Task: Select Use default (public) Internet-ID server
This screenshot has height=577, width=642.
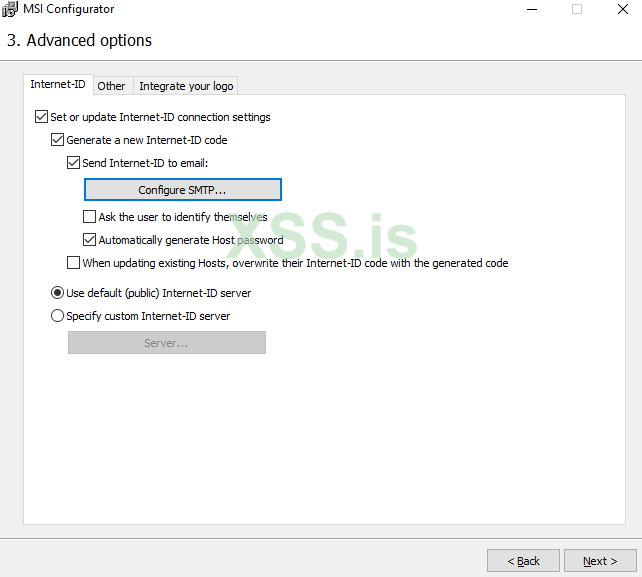Action: [x=57, y=293]
